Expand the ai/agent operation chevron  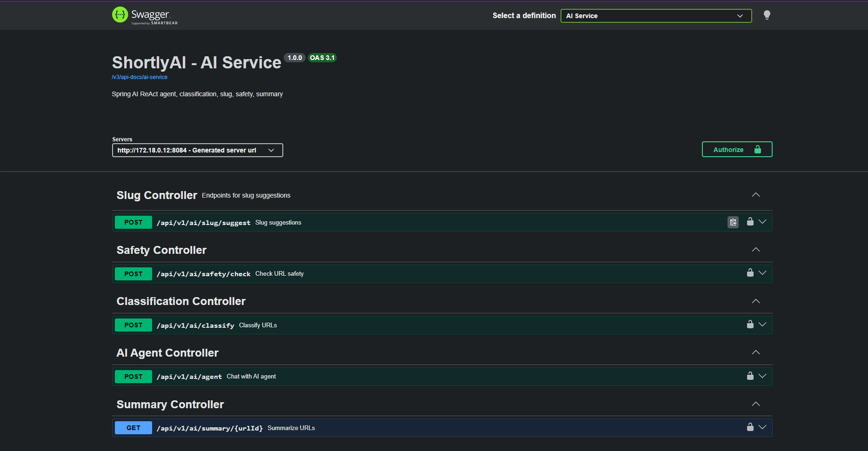click(x=762, y=376)
